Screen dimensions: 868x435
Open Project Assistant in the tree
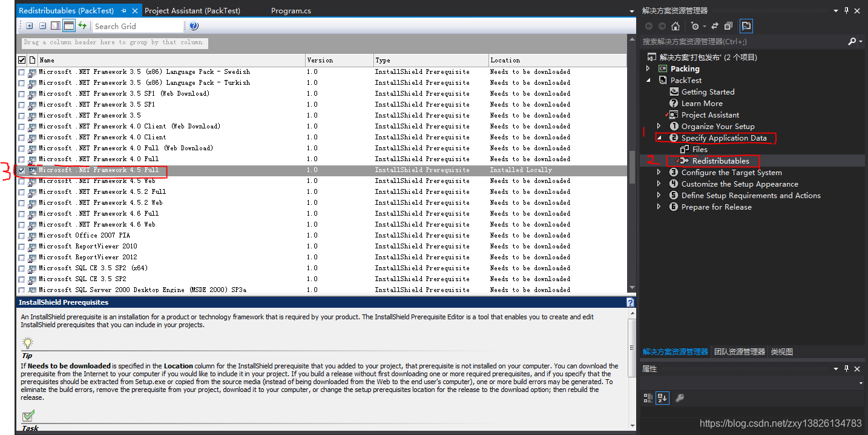(x=710, y=115)
